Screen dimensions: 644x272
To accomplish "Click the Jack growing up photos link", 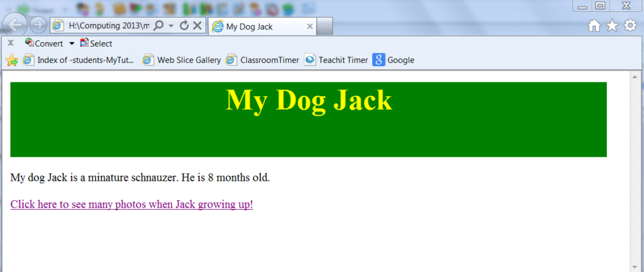I will pos(131,205).
